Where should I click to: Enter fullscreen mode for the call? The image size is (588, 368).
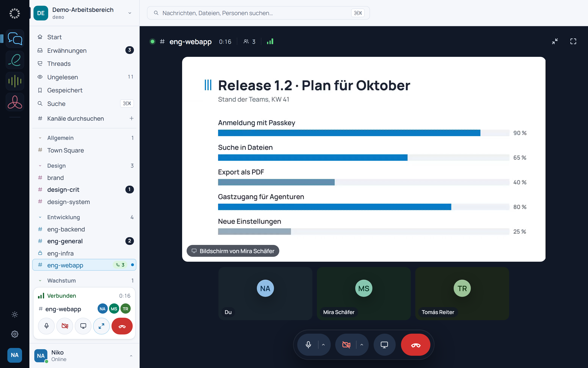pyautogui.click(x=573, y=41)
